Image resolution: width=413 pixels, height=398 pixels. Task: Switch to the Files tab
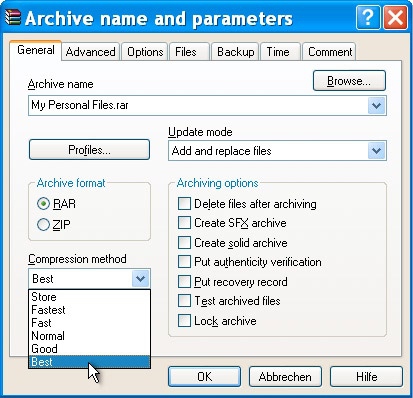coord(189,52)
